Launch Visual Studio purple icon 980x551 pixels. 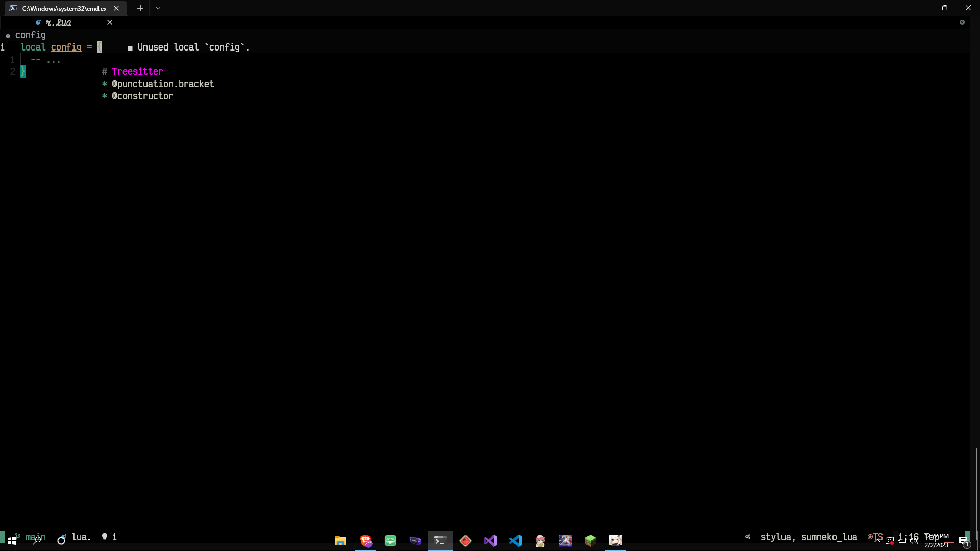(x=490, y=540)
